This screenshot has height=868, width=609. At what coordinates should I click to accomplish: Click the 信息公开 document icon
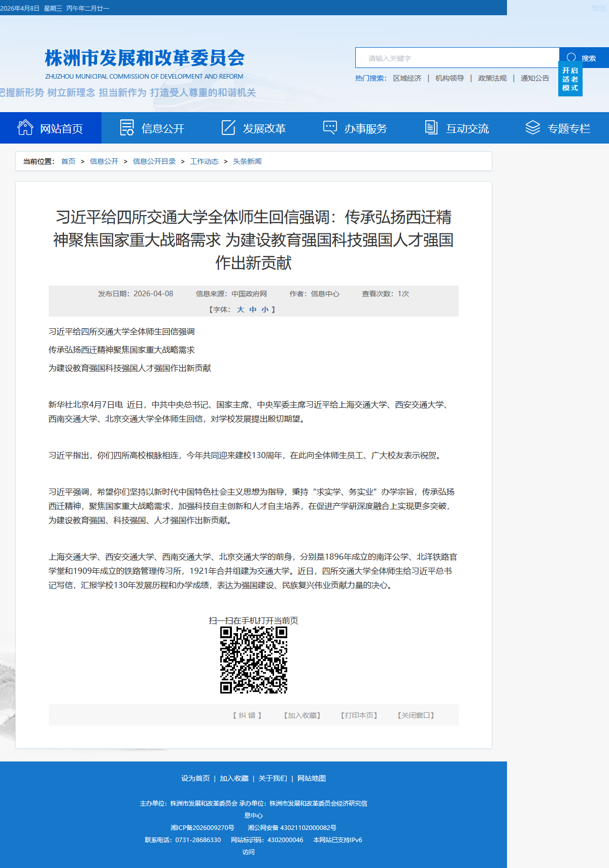(x=127, y=128)
